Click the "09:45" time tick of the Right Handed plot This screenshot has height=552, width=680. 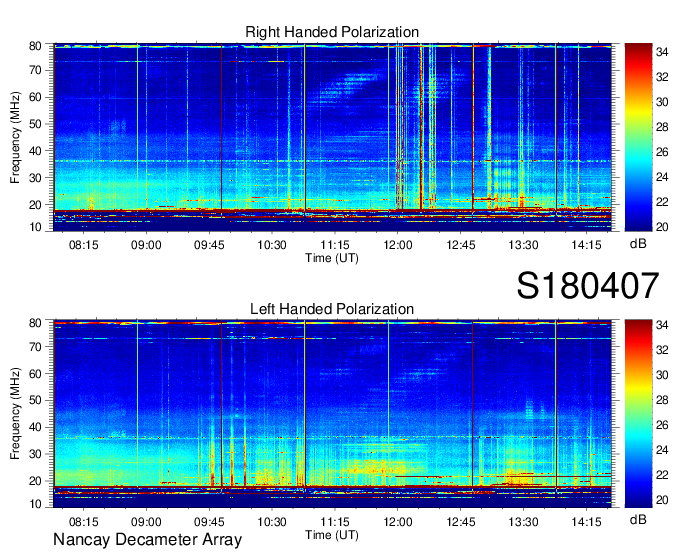(x=209, y=245)
